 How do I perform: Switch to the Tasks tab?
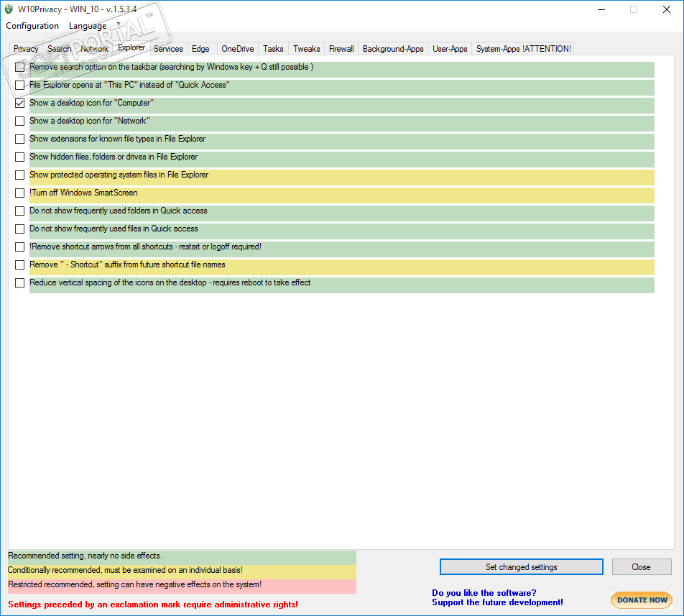(x=273, y=49)
